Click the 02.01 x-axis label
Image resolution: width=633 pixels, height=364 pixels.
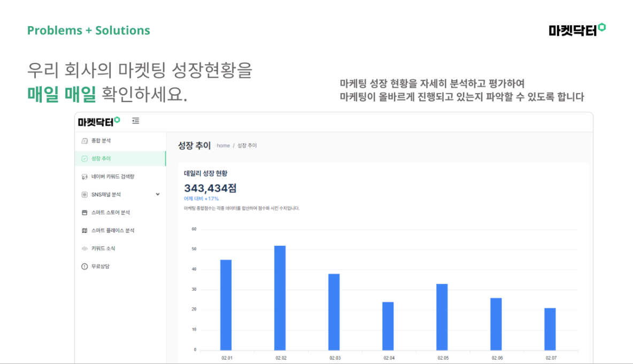tap(227, 358)
